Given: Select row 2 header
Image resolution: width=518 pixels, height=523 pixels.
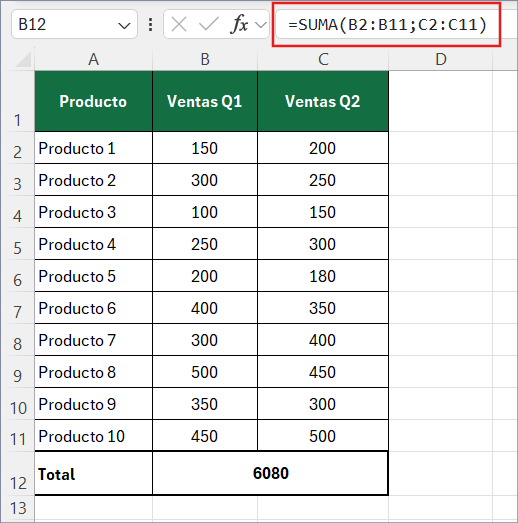Looking at the screenshot, I should [17, 148].
